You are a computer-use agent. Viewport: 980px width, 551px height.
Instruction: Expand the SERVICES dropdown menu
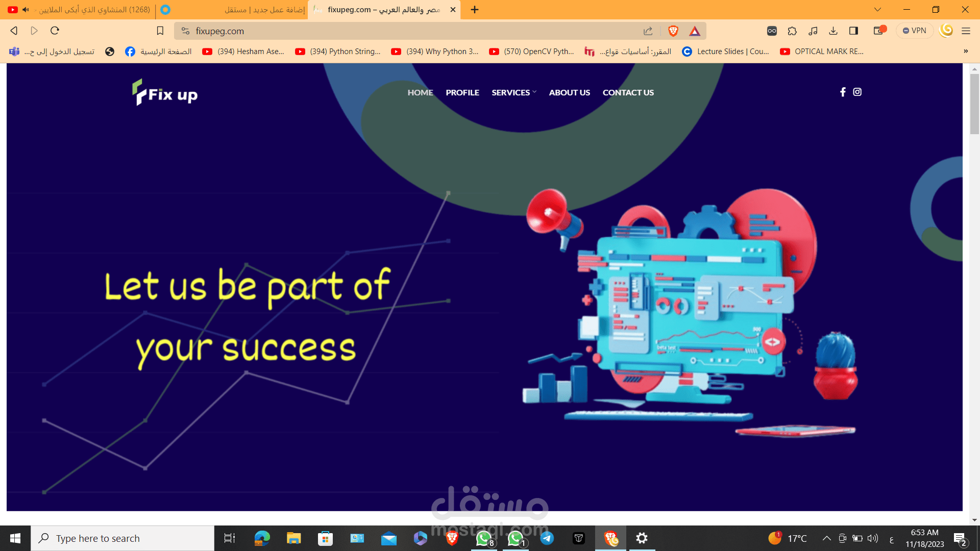point(513,92)
